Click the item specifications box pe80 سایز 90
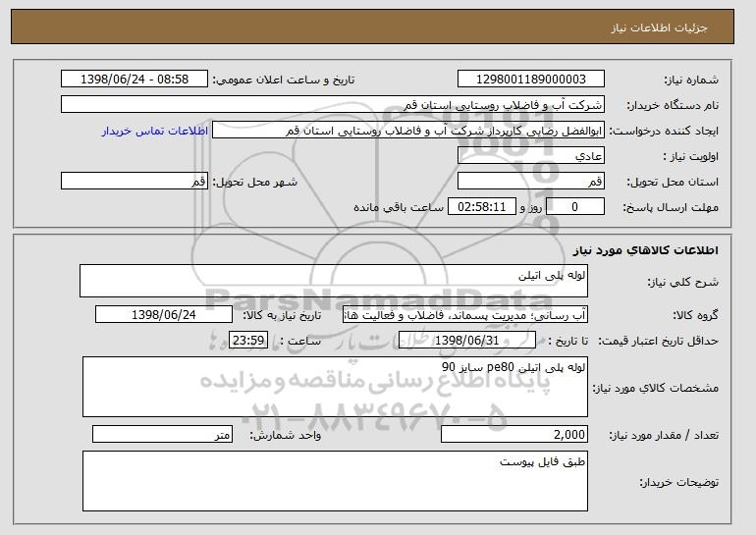The width and height of the screenshot is (756, 535). click(335, 387)
